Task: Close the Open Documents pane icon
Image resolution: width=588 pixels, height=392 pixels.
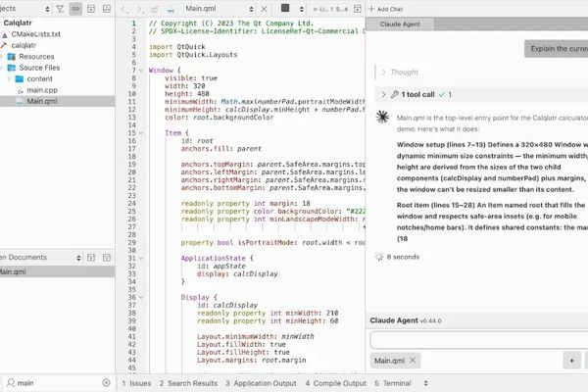Action: pos(107,258)
